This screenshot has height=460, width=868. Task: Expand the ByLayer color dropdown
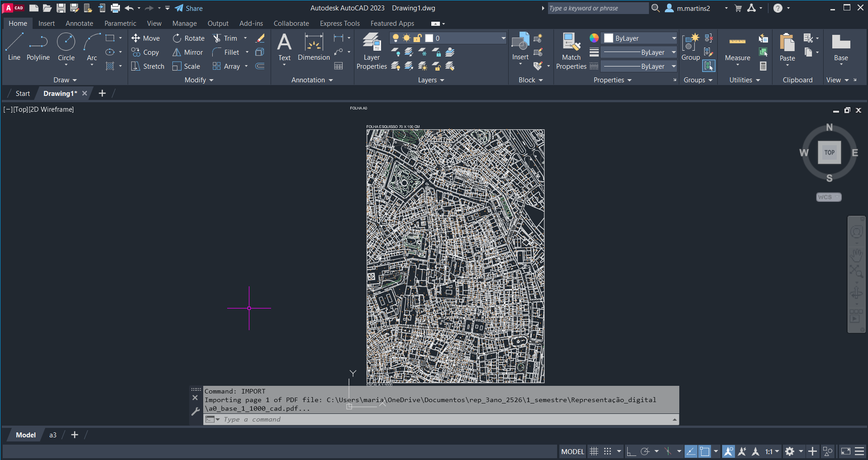pos(673,38)
